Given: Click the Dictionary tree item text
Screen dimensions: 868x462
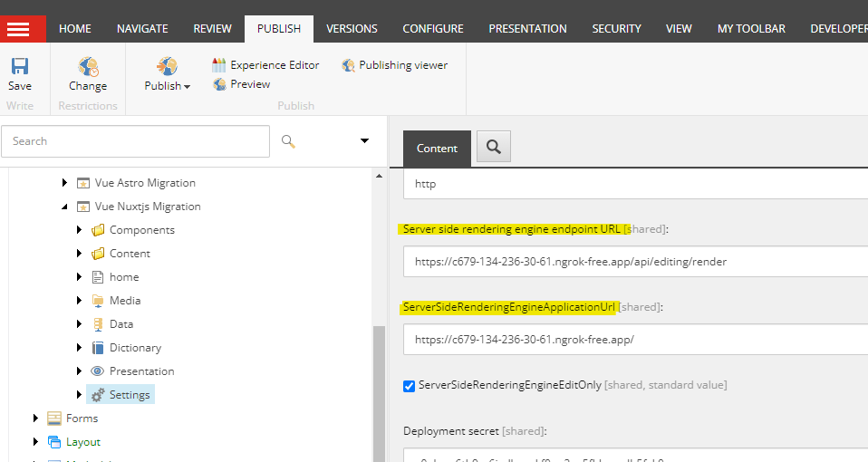Looking at the screenshot, I should tap(136, 348).
